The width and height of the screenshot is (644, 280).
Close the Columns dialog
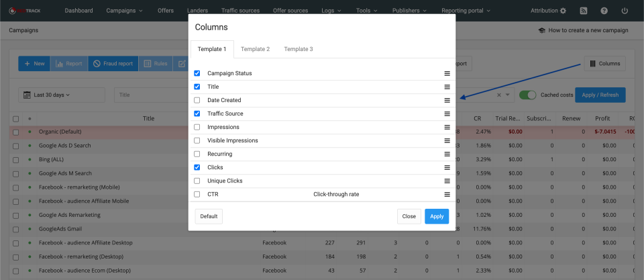(409, 216)
